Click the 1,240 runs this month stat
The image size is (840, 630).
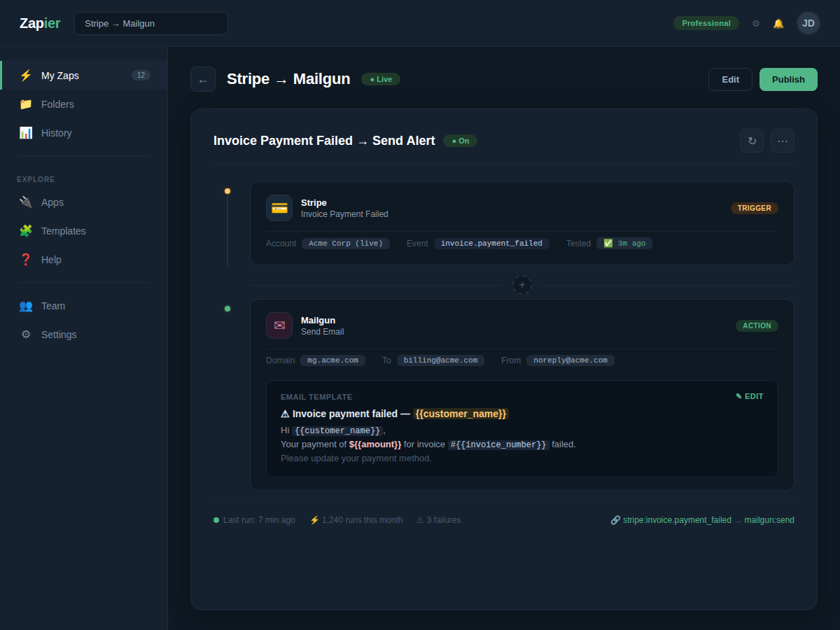point(356,520)
